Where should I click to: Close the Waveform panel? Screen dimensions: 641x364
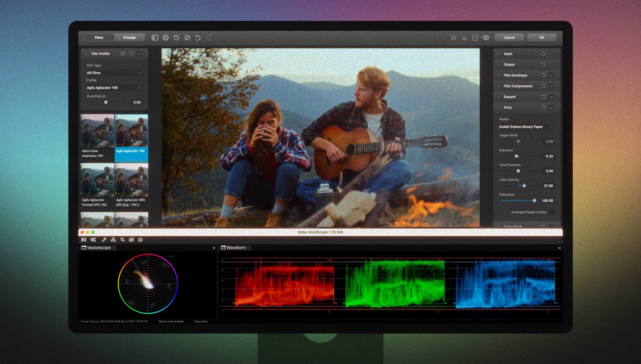[559, 248]
